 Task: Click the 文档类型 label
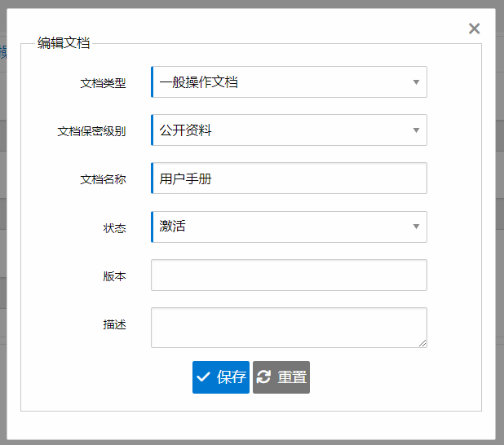pos(103,83)
